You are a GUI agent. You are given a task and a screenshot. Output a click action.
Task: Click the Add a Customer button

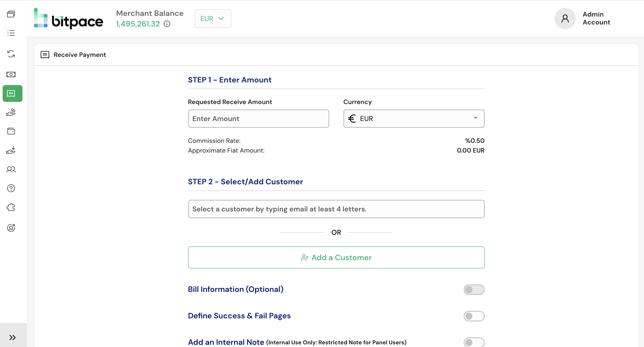tap(336, 257)
